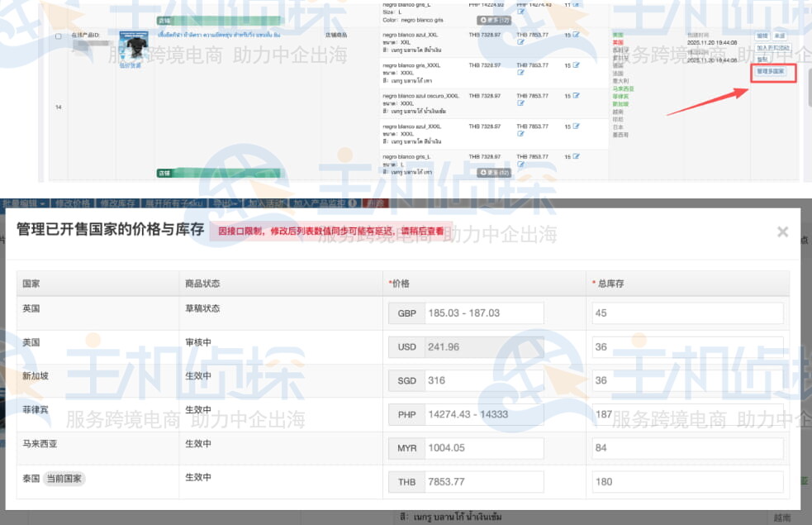Expand 更多 variants in the top row

494,18
